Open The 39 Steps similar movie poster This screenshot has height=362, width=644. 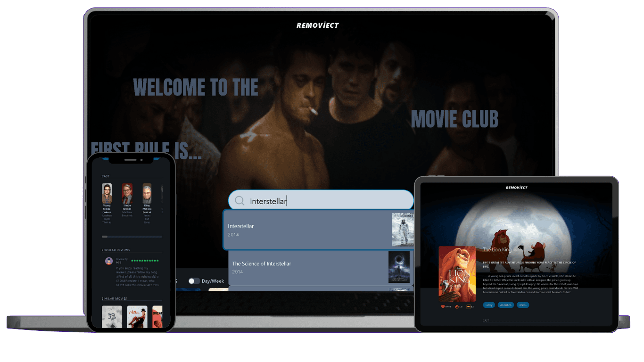(x=112, y=317)
